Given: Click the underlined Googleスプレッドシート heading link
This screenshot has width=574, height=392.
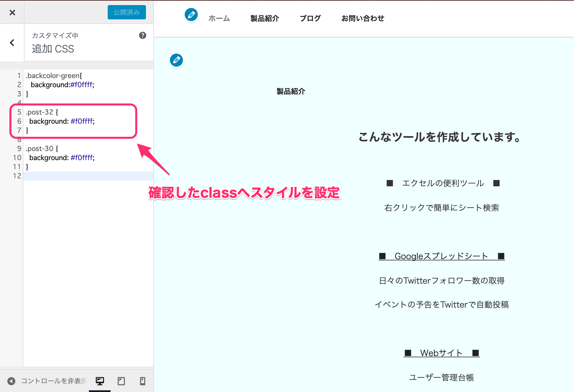Looking at the screenshot, I should click(x=441, y=256).
